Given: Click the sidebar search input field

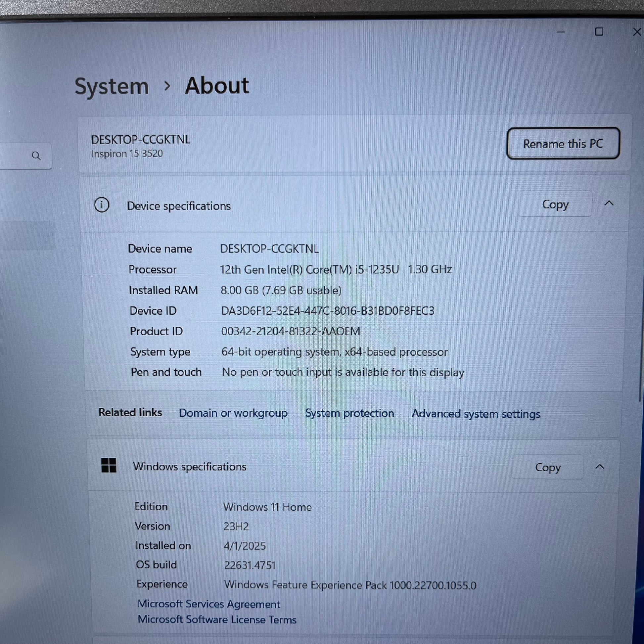Looking at the screenshot, I should 26,156.
